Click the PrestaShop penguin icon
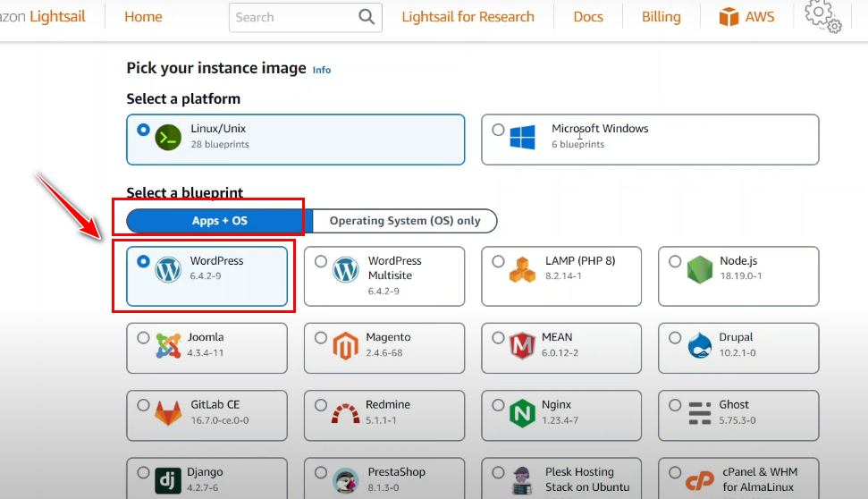This screenshot has height=499, width=868. click(345, 481)
